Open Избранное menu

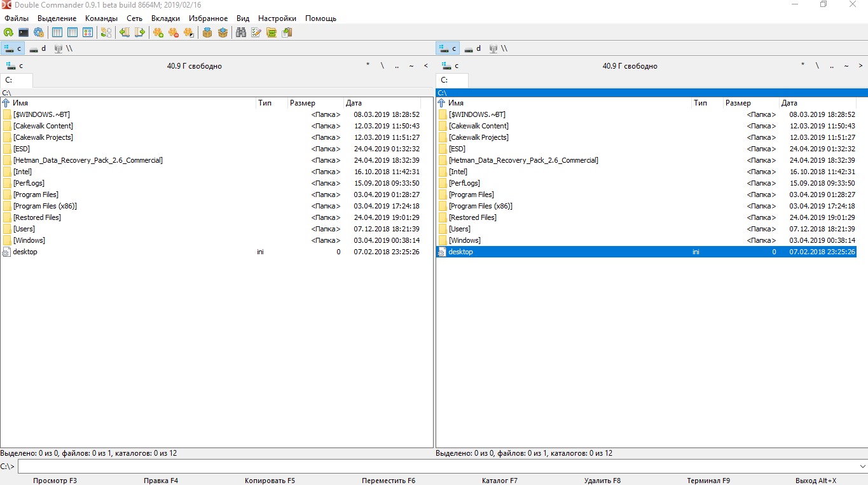pyautogui.click(x=209, y=18)
